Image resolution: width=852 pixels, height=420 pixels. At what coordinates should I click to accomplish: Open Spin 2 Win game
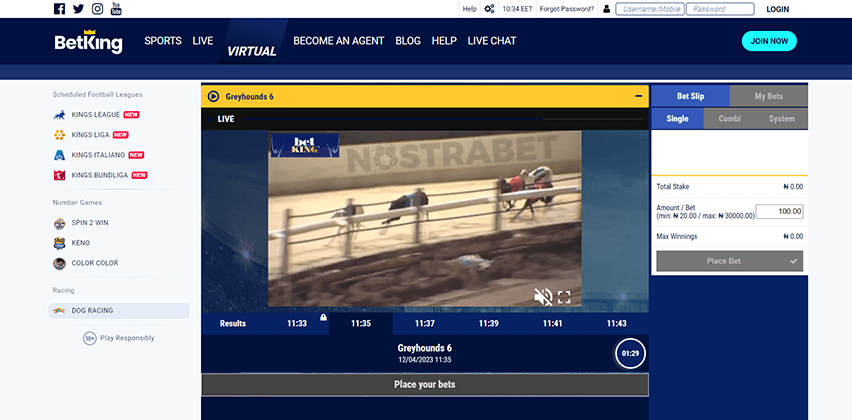point(90,223)
